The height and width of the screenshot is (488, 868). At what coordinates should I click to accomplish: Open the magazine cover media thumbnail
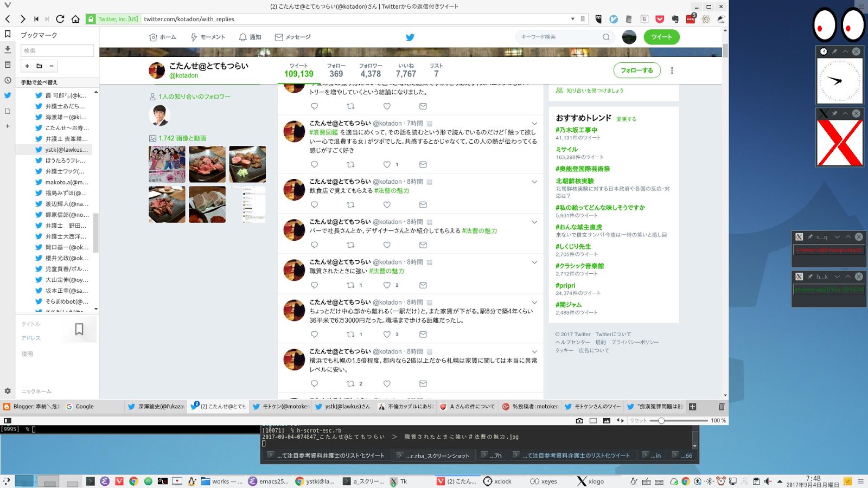167,164
